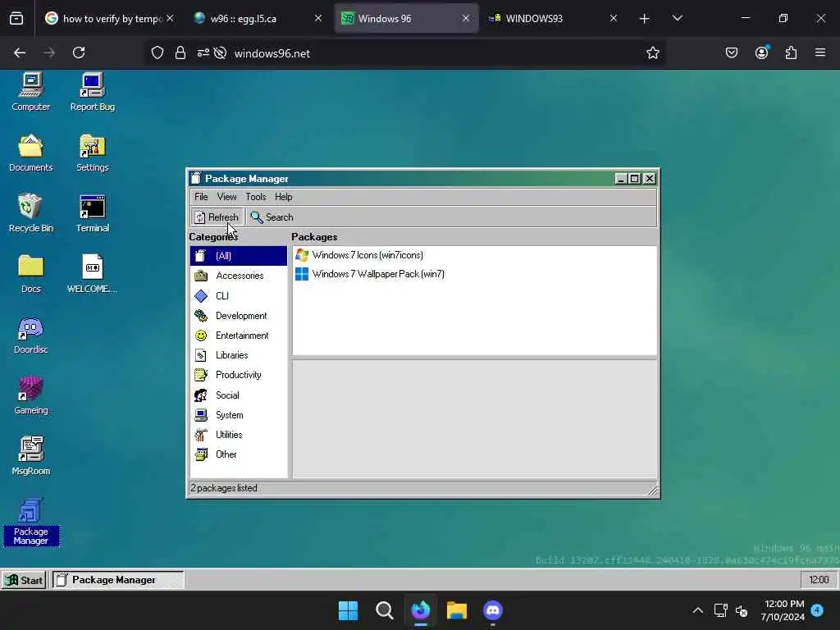Open the Windows 11 Start menu

[348, 610]
